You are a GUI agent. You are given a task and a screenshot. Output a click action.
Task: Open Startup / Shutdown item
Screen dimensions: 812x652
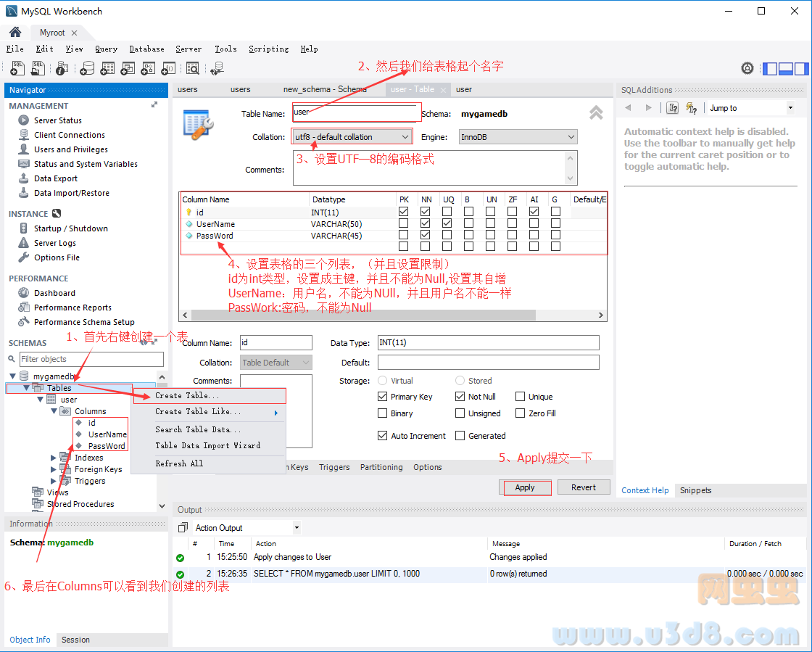click(70, 228)
